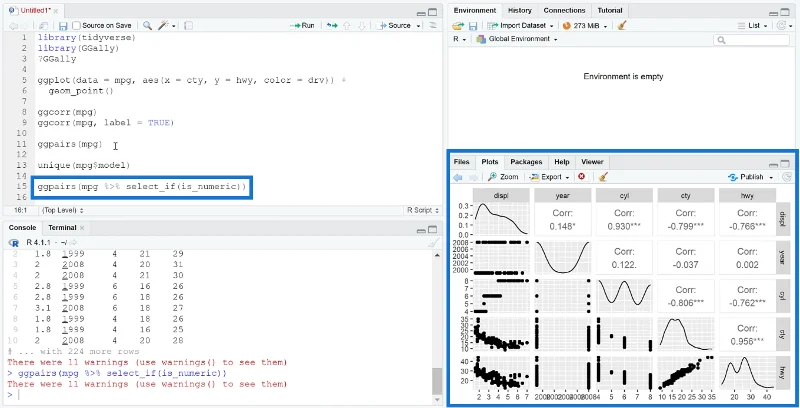Open Export plot dropdown

point(551,177)
